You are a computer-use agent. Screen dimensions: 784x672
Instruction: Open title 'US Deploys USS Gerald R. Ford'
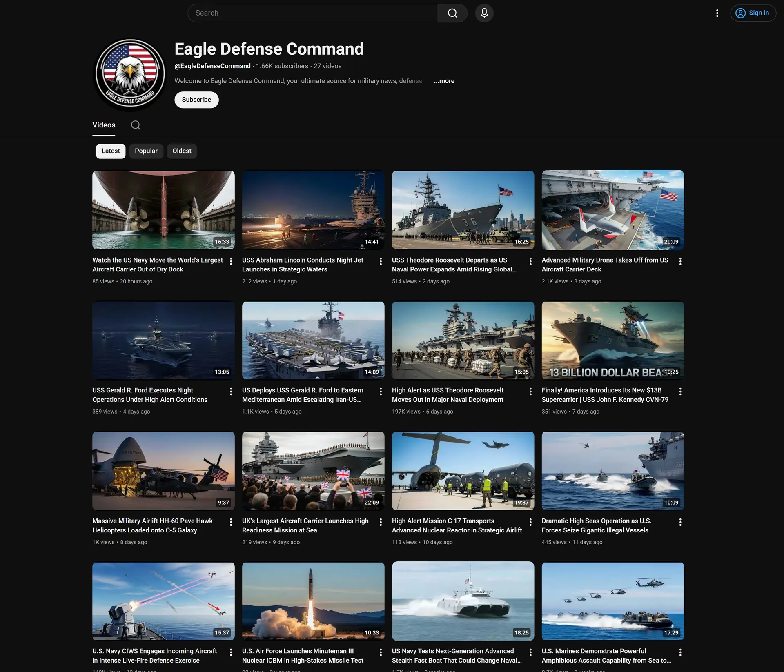pyautogui.click(x=303, y=395)
